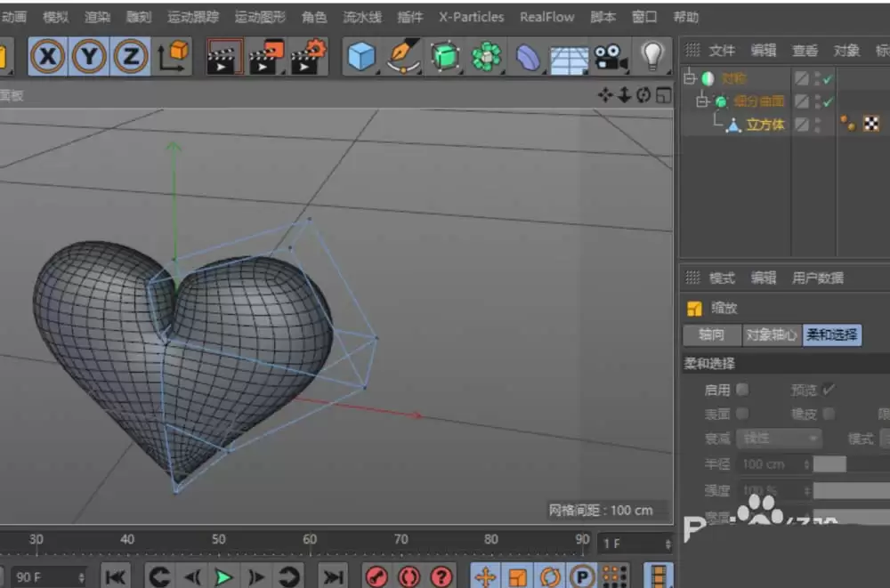
Task: Select the Cube primitive icon in the toolbar
Action: pos(361,56)
